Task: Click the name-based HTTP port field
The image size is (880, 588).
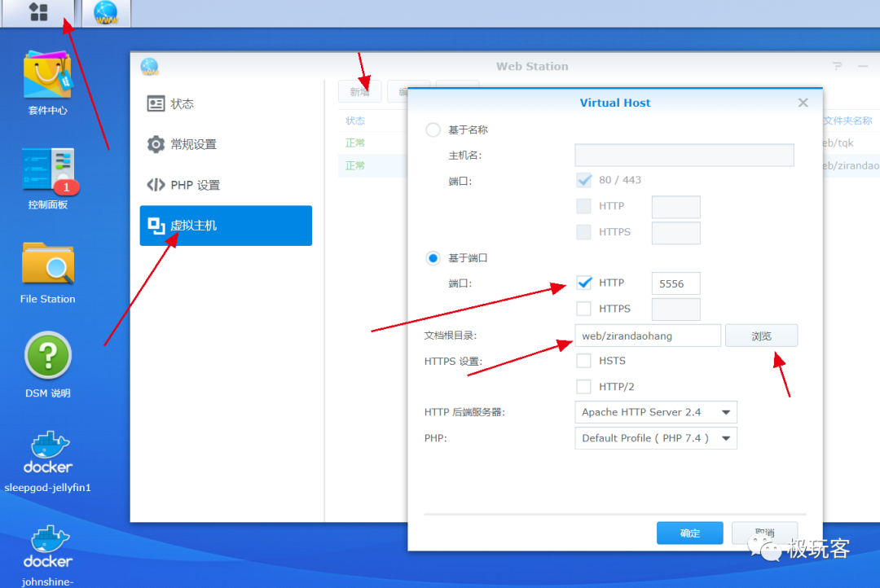Action: (675, 207)
